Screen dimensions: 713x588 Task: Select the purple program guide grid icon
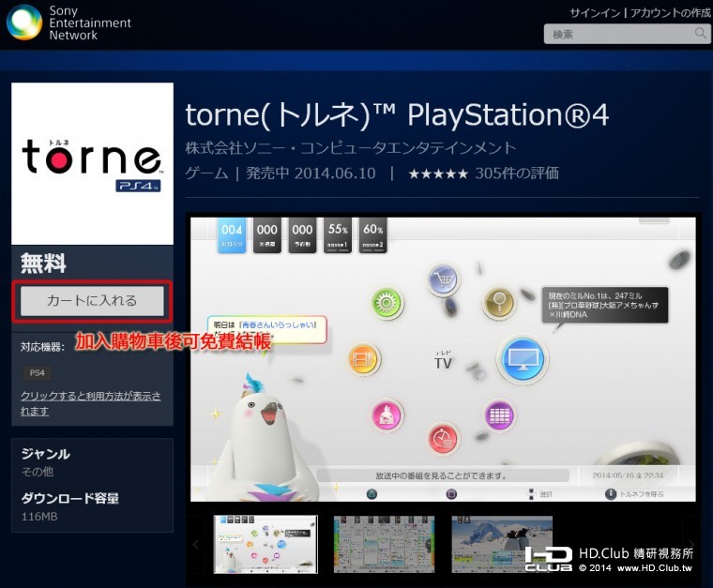(x=499, y=415)
